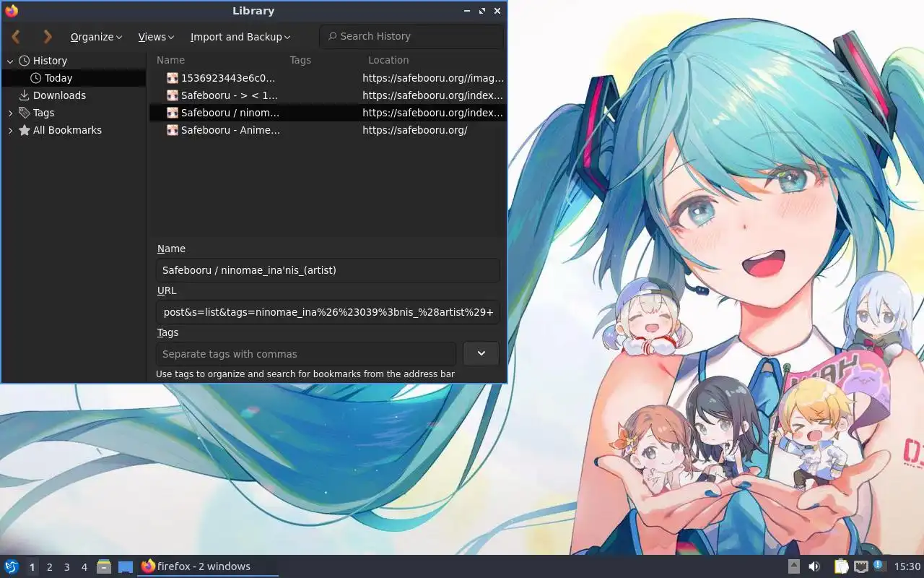Open the removable media eject tray icon
The width and height of the screenshot is (924, 578).
pyautogui.click(x=793, y=566)
